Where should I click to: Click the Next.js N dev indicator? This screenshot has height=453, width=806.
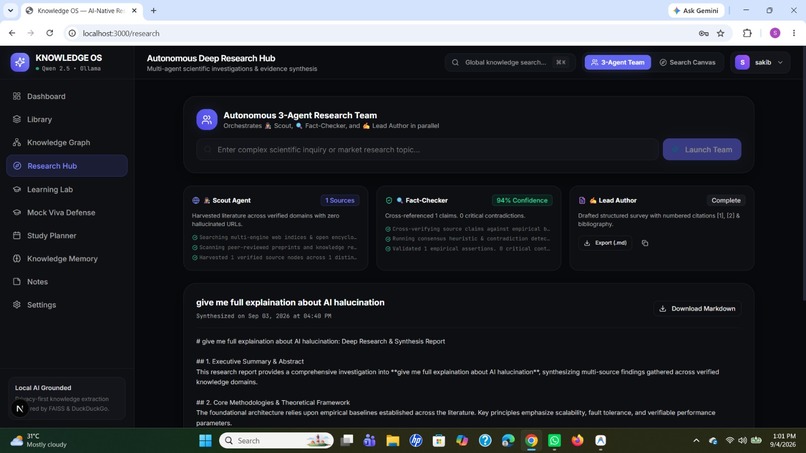point(20,409)
